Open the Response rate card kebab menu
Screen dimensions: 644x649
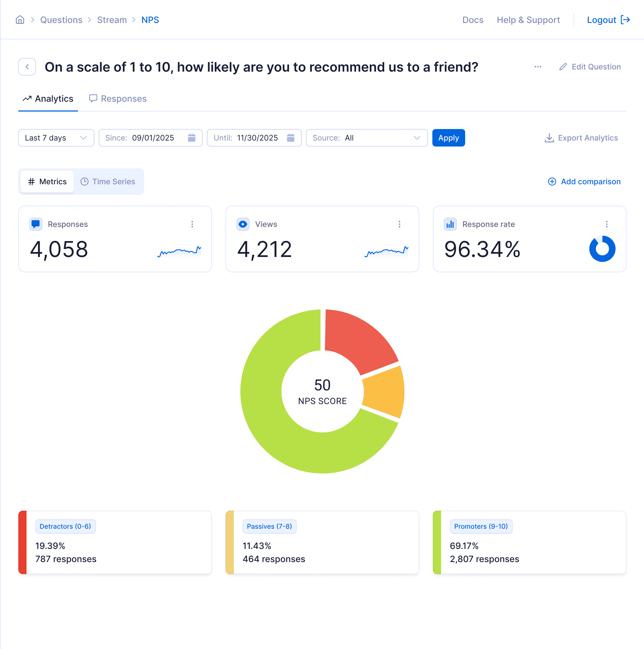click(606, 224)
